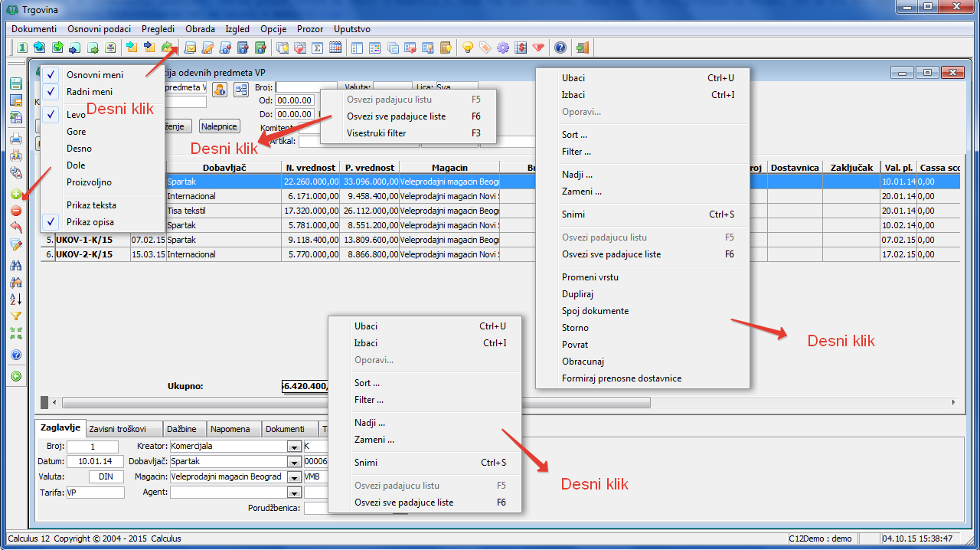Open the Pregledi menu
Image resolution: width=980 pixels, height=550 pixels.
point(158,28)
